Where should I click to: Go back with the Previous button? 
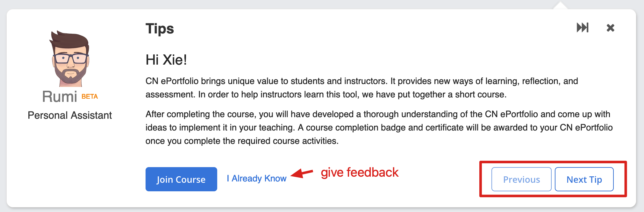(x=521, y=179)
